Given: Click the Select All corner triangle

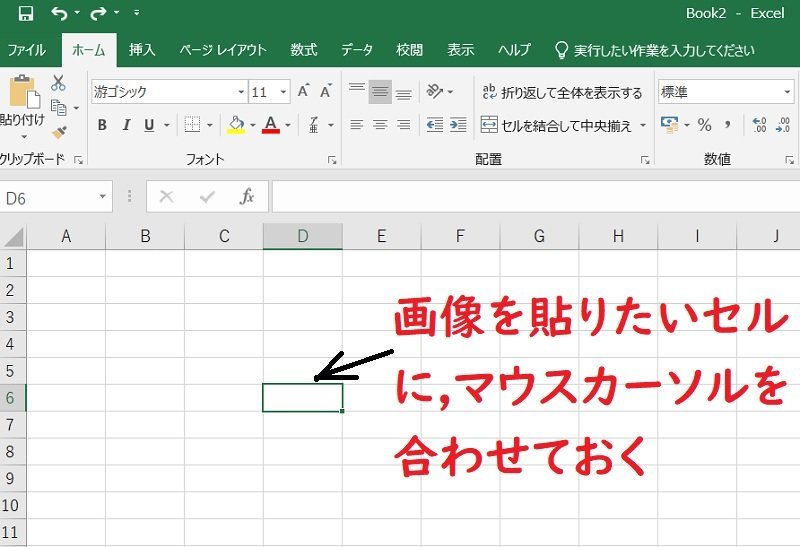Looking at the screenshot, I should pyautogui.click(x=13, y=236).
